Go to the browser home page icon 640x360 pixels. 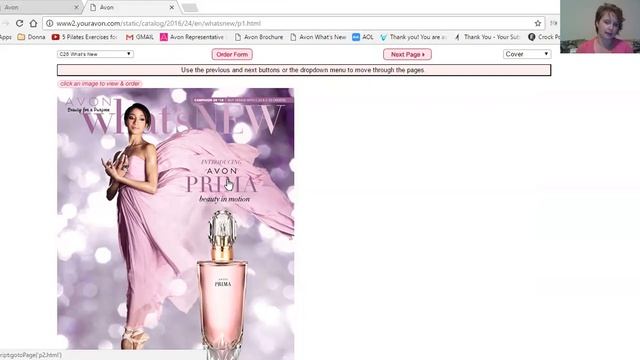pos(33,23)
